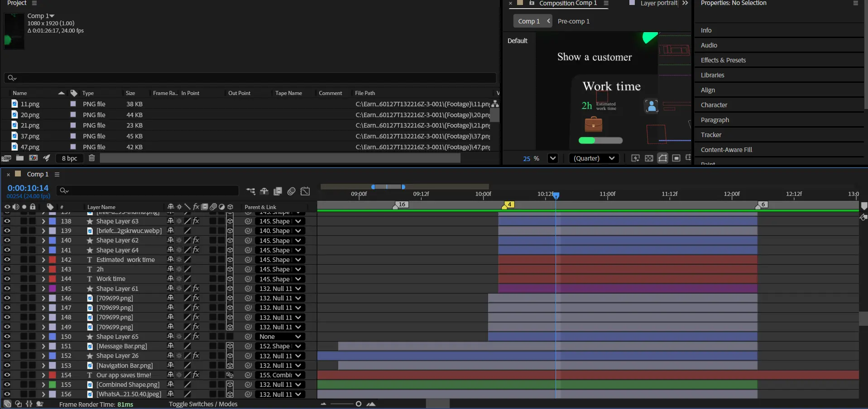Open Fast Previews options in viewer
This screenshot has width=868, height=409.
tap(635, 158)
